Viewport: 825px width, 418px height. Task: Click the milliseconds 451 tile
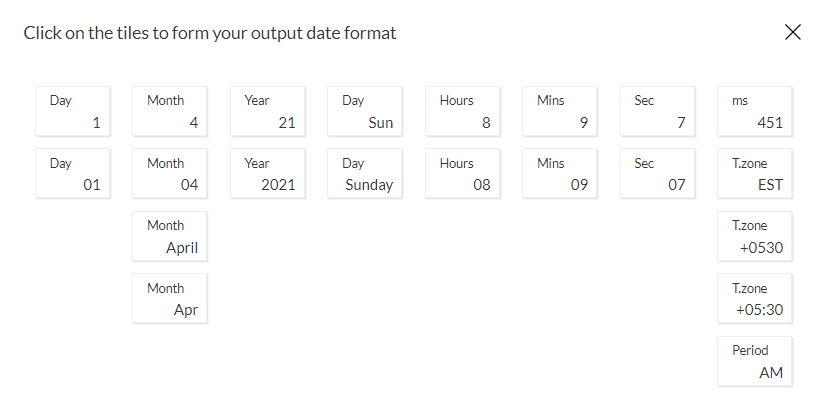(x=755, y=111)
